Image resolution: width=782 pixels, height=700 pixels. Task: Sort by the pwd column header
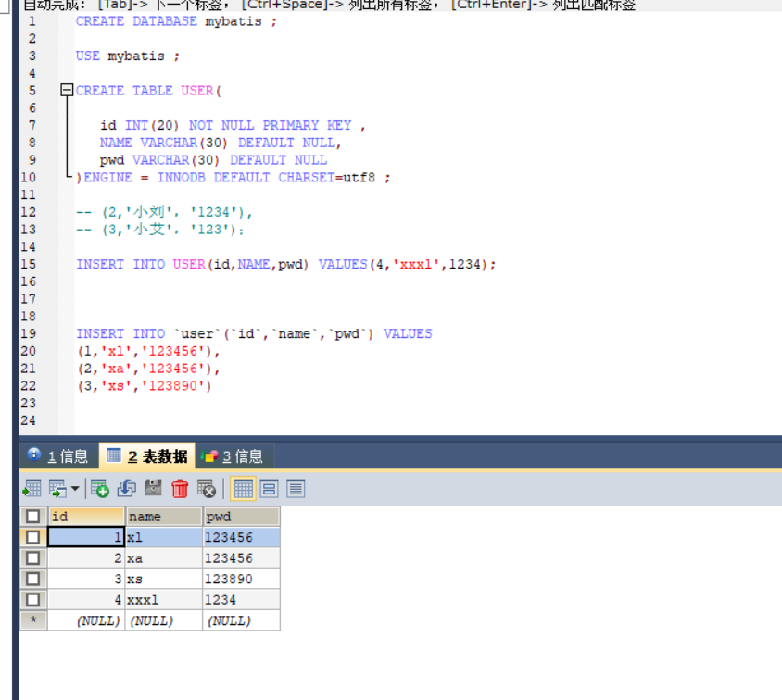coord(242,517)
